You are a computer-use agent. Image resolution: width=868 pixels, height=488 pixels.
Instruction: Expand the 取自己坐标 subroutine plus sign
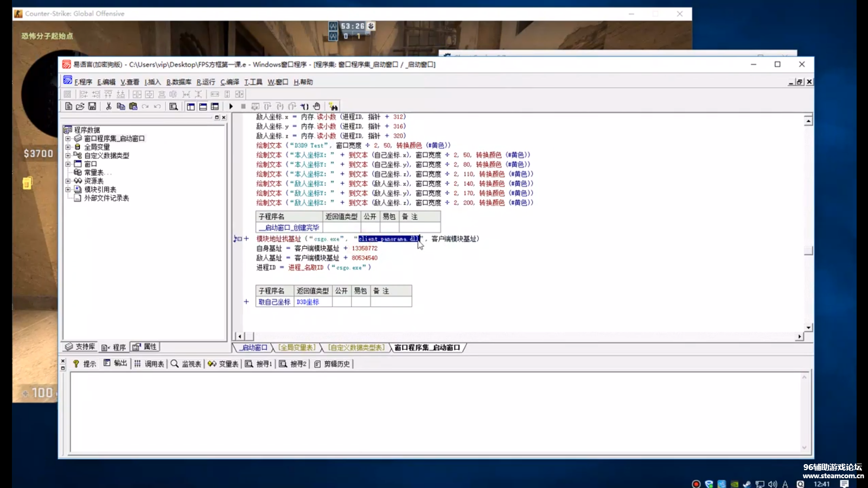click(x=246, y=302)
